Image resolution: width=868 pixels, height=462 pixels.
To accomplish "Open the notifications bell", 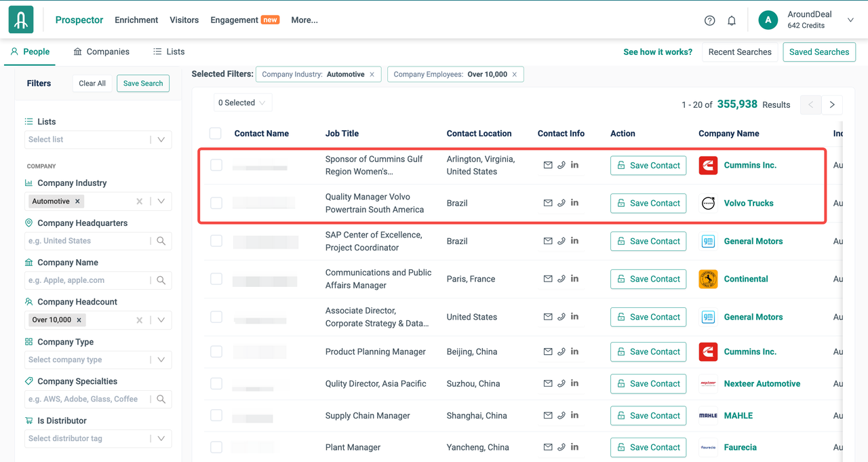I will [732, 20].
